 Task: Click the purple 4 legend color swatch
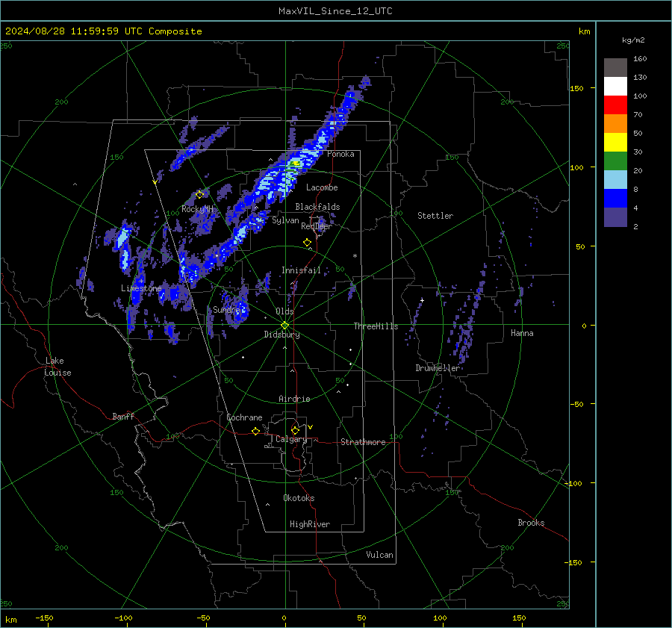(x=615, y=217)
